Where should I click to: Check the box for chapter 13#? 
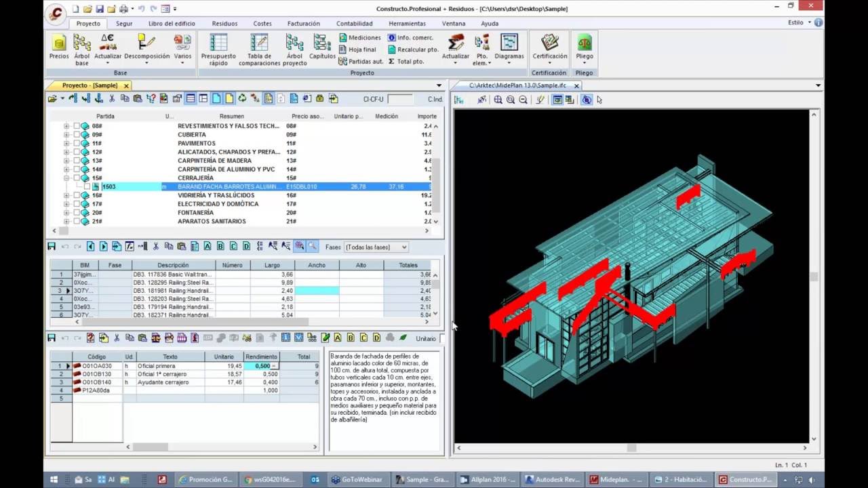point(77,161)
